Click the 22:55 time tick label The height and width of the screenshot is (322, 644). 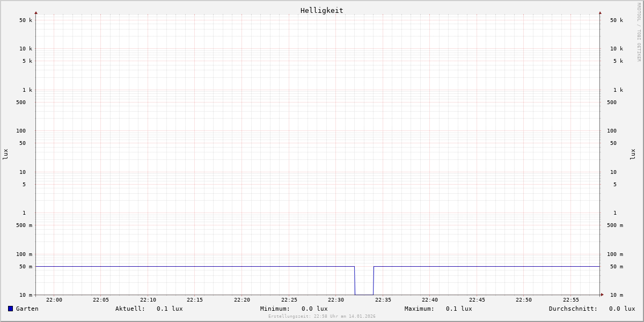570,300
